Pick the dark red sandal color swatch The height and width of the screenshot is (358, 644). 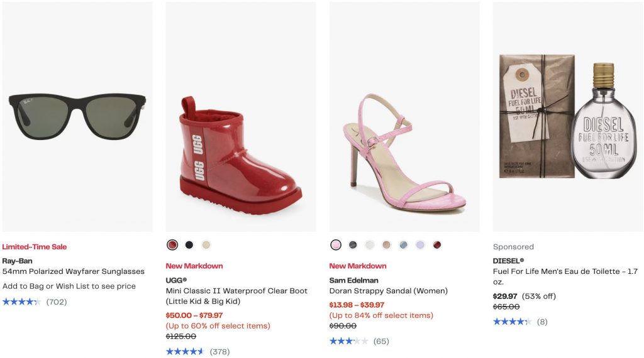(437, 245)
